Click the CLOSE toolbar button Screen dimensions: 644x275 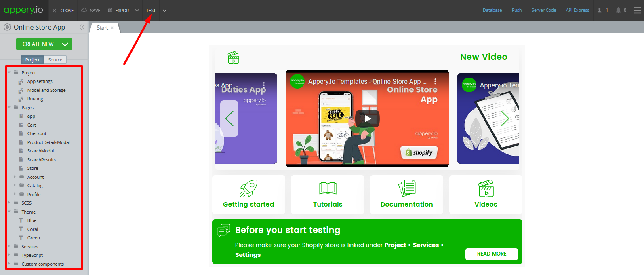pos(63,11)
